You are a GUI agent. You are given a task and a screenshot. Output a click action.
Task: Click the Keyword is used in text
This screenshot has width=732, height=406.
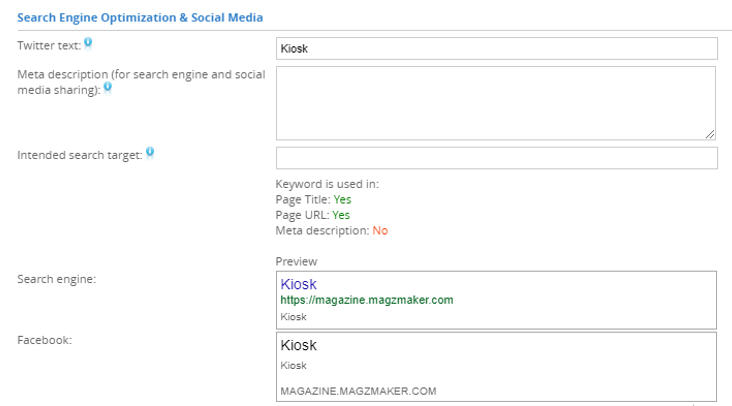(x=327, y=184)
